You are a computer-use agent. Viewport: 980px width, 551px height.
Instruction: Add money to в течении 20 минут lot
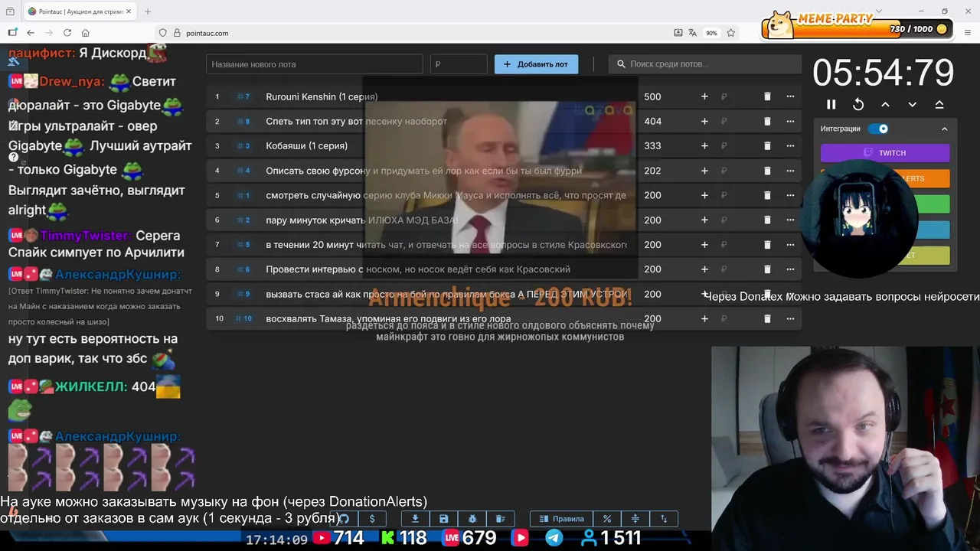point(704,245)
